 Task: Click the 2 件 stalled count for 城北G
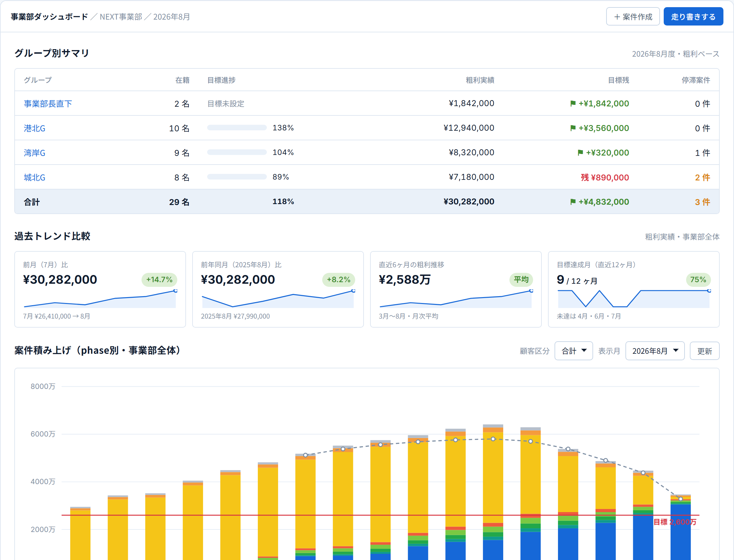click(x=702, y=177)
